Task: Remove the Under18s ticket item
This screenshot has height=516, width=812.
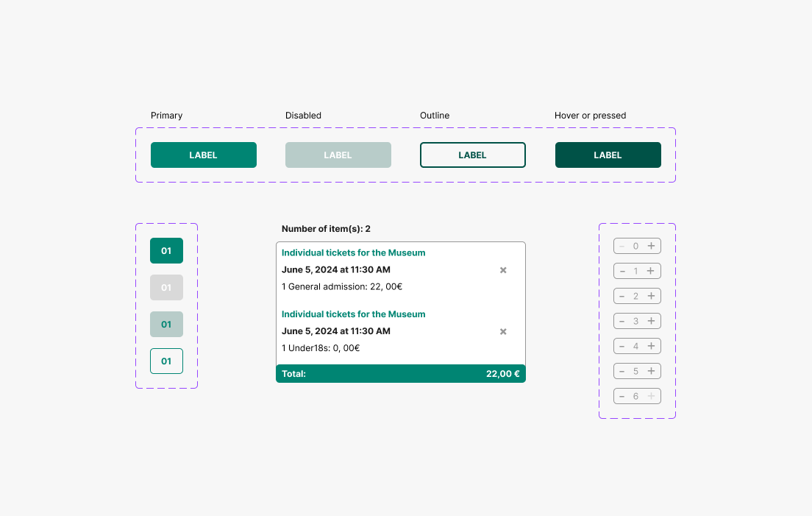Action: [x=503, y=331]
